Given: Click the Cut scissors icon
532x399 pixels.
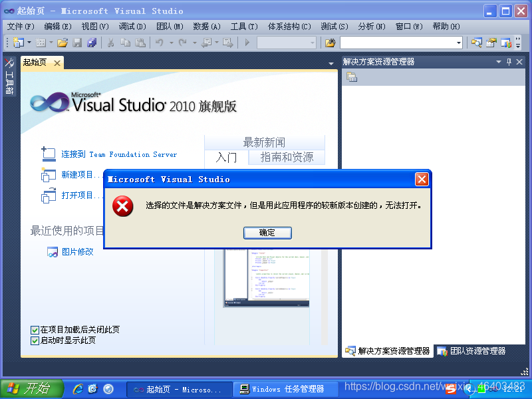Looking at the screenshot, I should pyautogui.click(x=110, y=43).
